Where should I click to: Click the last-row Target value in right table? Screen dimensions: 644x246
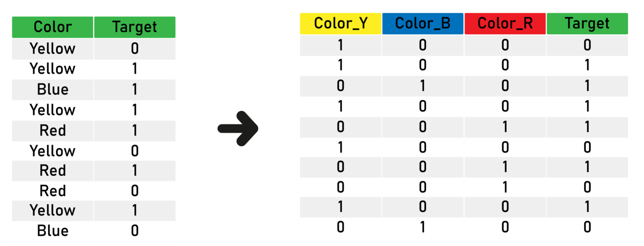[587, 227]
